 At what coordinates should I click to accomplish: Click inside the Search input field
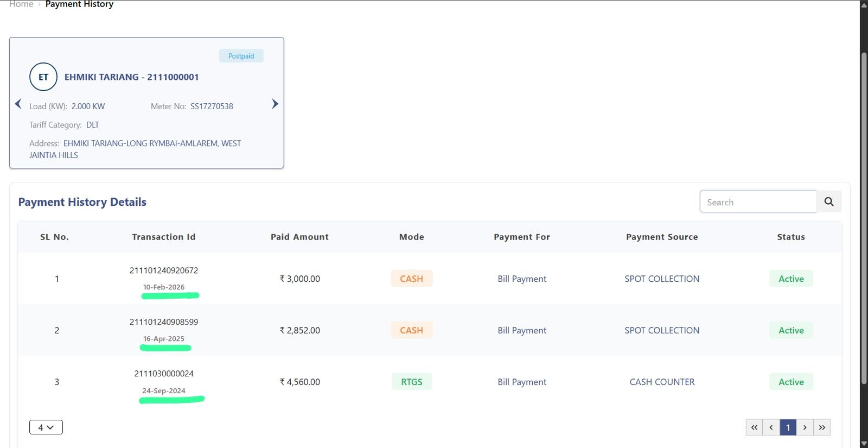pos(758,202)
